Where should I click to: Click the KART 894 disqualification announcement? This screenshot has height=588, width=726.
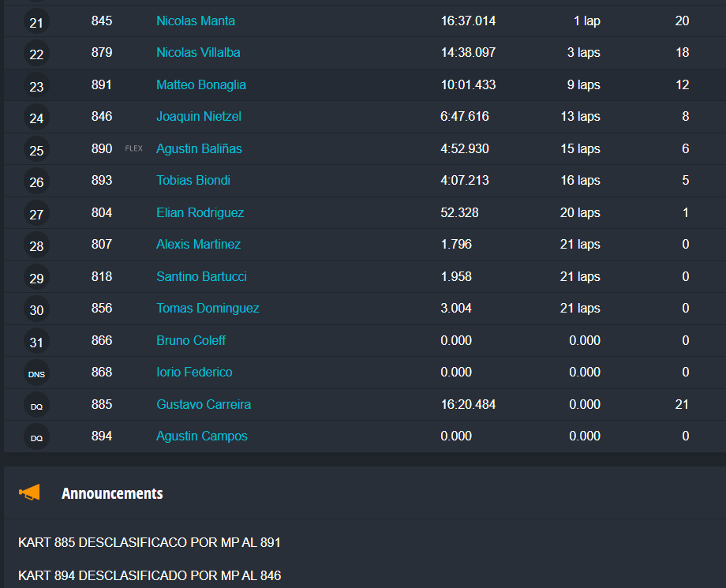point(149,575)
